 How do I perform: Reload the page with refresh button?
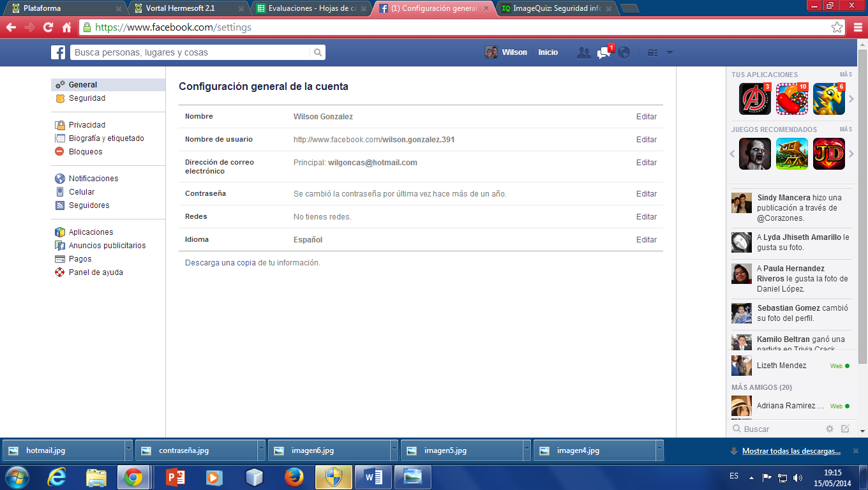point(48,27)
